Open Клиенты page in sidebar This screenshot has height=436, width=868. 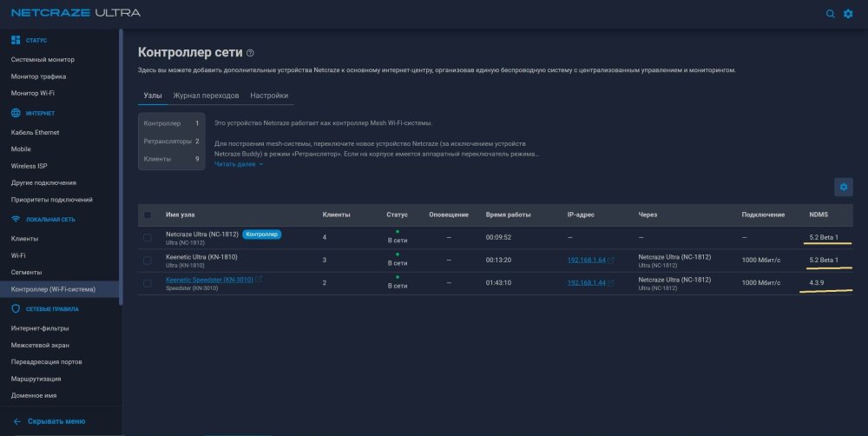[x=25, y=239]
